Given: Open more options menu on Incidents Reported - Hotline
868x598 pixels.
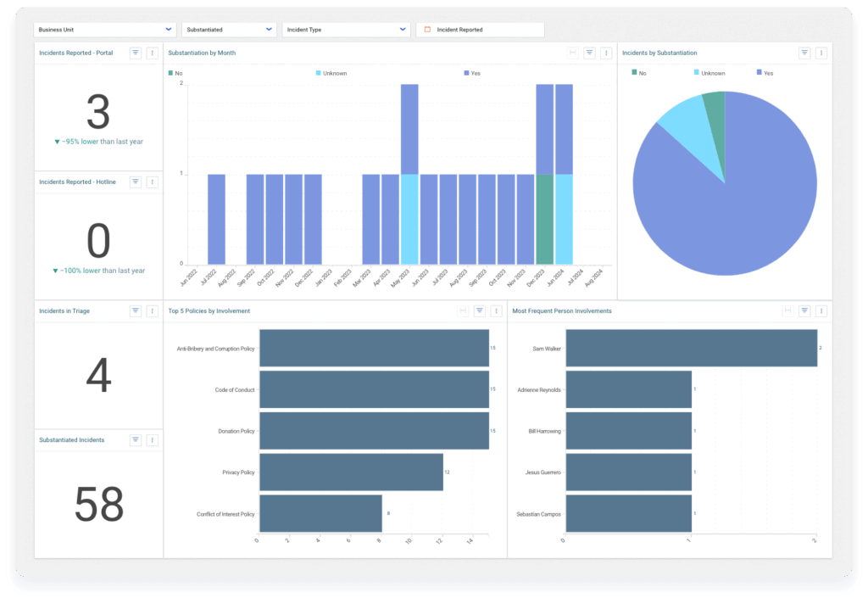Looking at the screenshot, I should coord(153,182).
